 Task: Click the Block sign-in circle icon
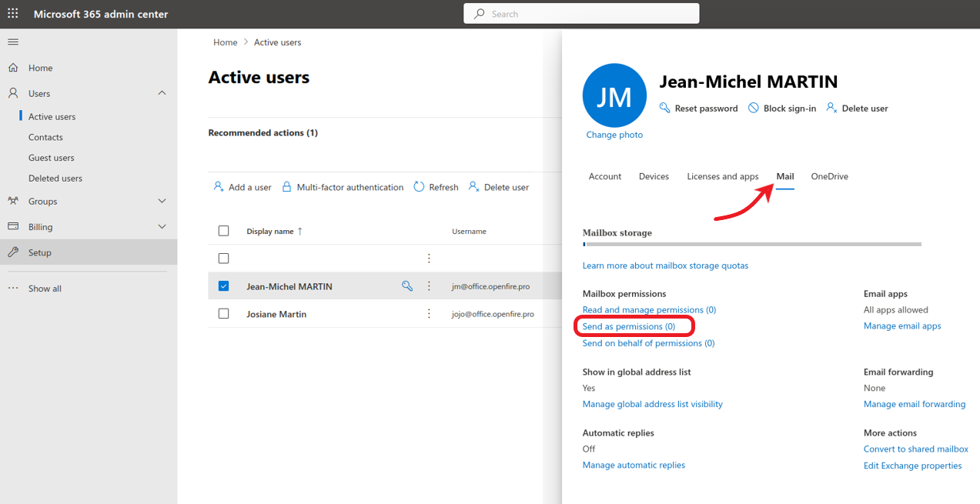[754, 108]
